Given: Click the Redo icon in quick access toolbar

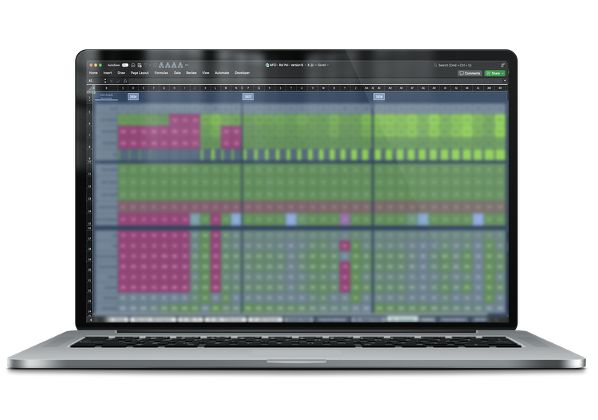Looking at the screenshot, I should [155, 65].
